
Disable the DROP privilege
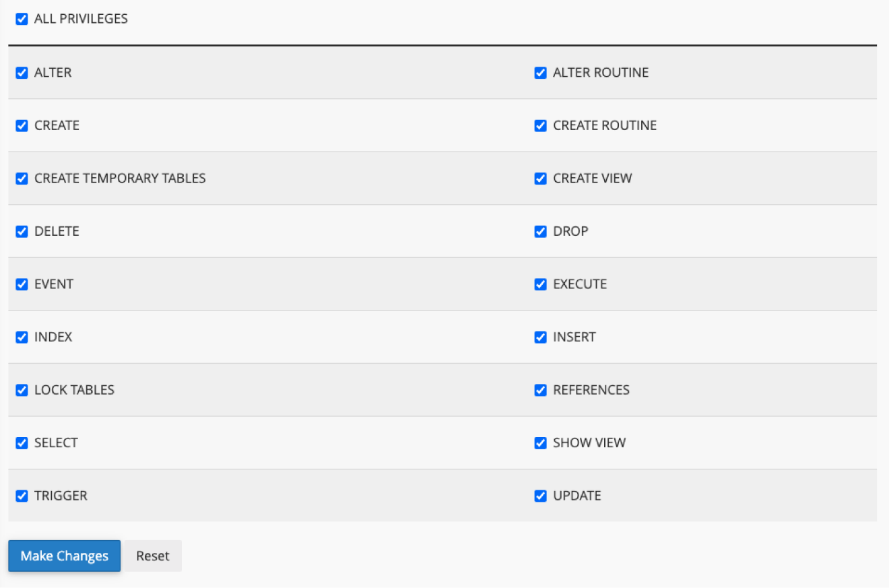click(x=540, y=231)
